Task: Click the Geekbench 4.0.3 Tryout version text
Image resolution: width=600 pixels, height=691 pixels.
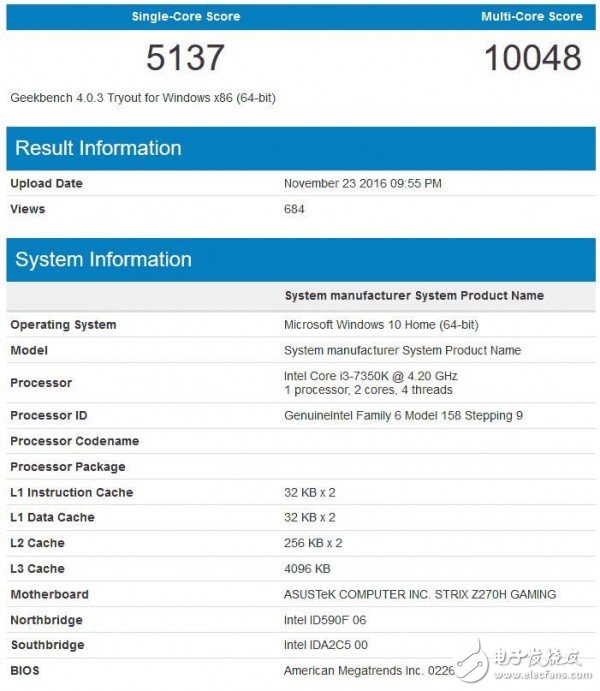Action: click(143, 98)
